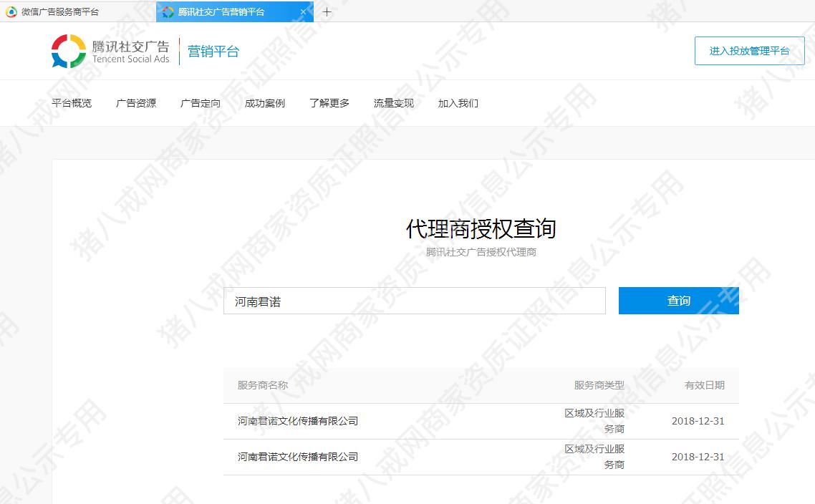Click second row's date 2018-12-31

(698, 457)
